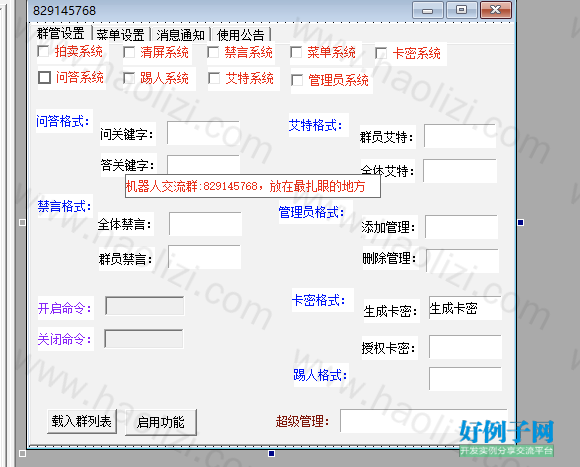Select the 问答格式 label
The height and width of the screenshot is (467, 580).
pos(63,121)
